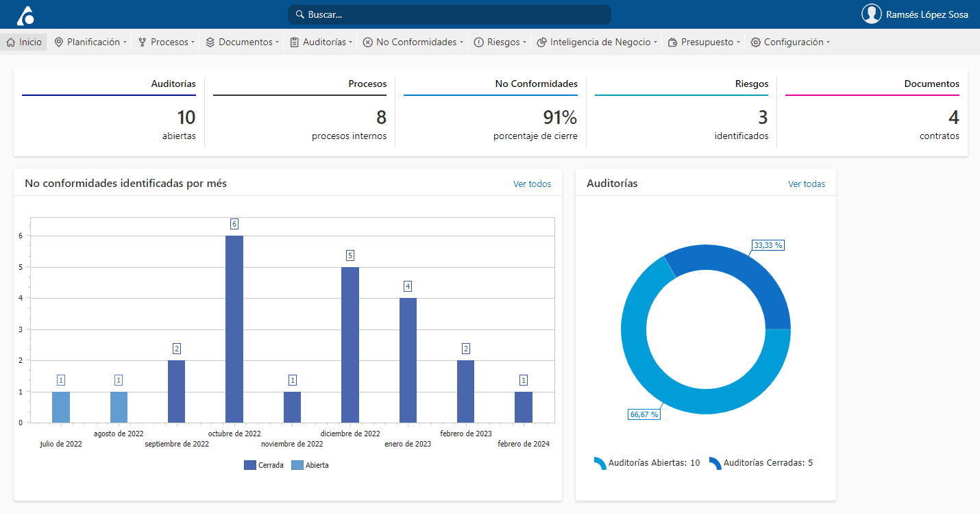Open the Procesos summary card
The width and height of the screenshot is (980, 513).
click(299, 112)
